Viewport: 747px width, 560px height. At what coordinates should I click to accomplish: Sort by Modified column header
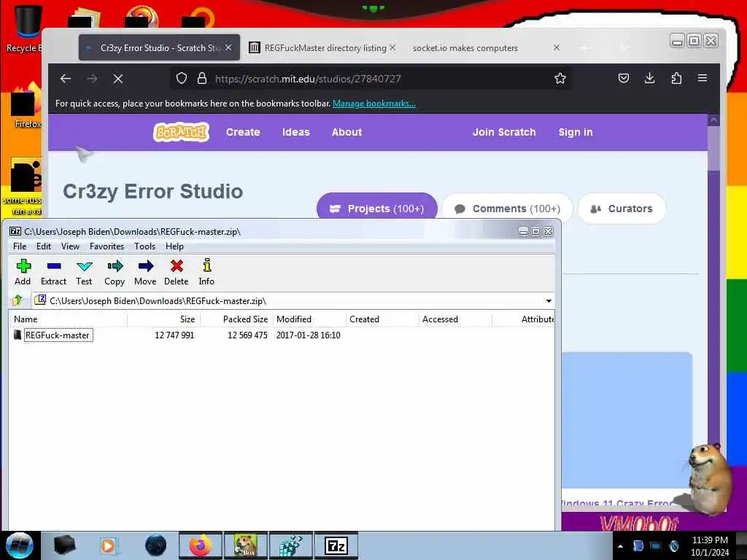pyautogui.click(x=309, y=319)
